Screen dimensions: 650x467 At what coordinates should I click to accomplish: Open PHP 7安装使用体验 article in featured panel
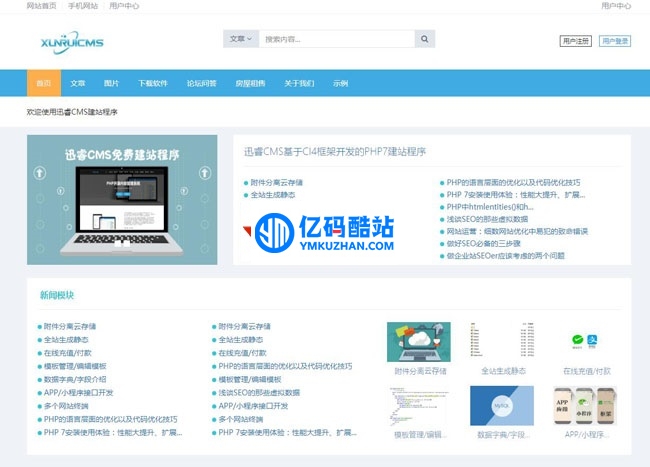coord(516,195)
